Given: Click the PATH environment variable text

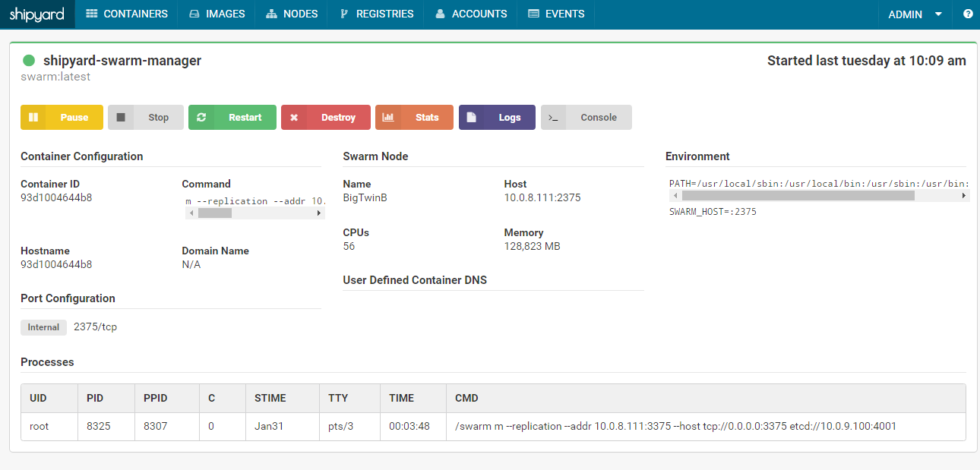Looking at the screenshot, I should click(818, 184).
